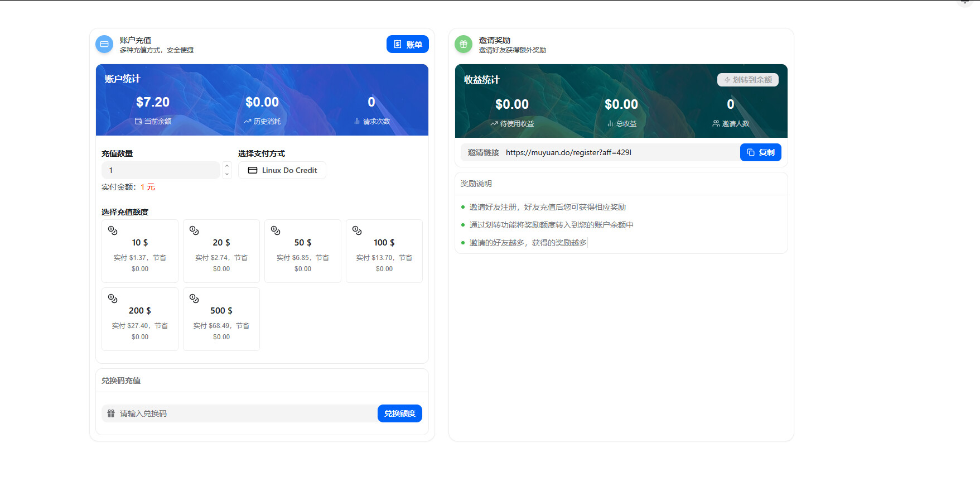Viewport: 980px width, 491px height.
Task: Click the bar chart icon beside 总收益
Action: point(610,123)
